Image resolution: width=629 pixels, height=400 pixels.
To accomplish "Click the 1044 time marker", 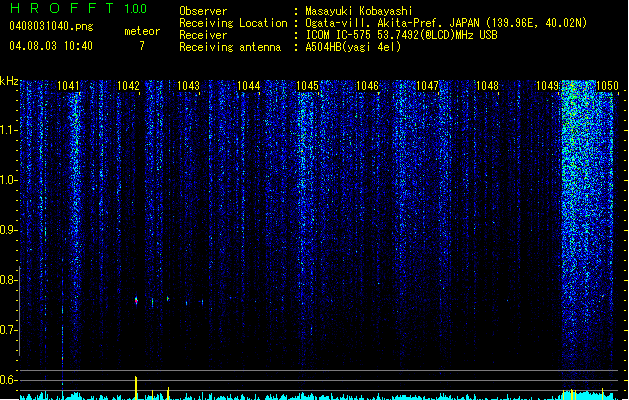I will (x=248, y=86).
